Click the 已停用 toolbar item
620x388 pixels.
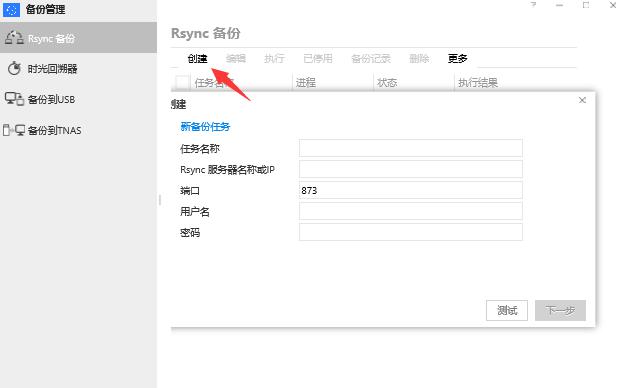tap(318, 59)
